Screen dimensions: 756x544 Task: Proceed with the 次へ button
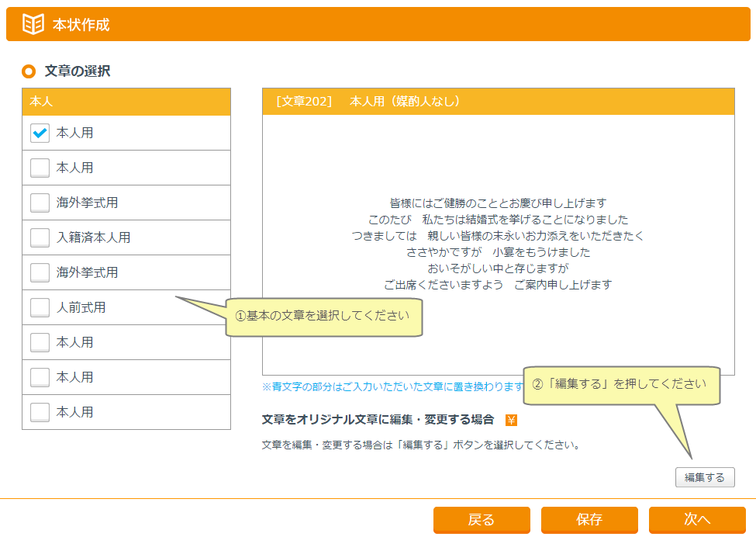tap(697, 520)
